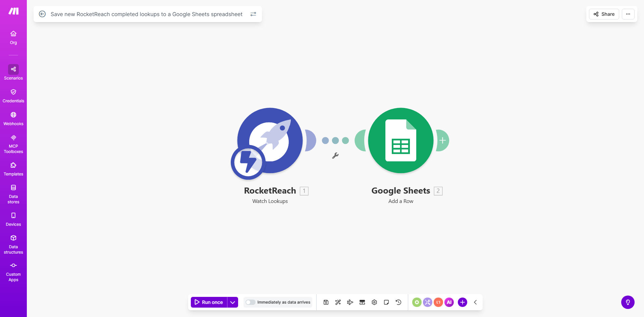
Task: Select the RocketReach module
Action: tap(270, 141)
